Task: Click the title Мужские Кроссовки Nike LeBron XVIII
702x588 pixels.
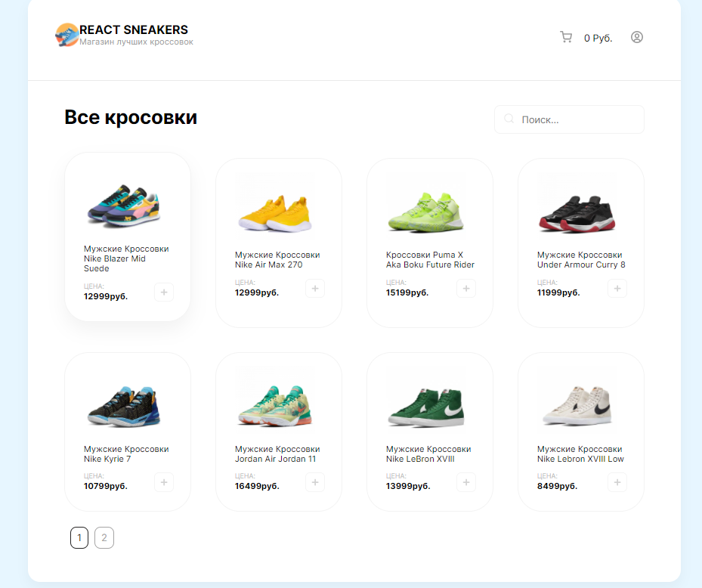Action: [428, 454]
